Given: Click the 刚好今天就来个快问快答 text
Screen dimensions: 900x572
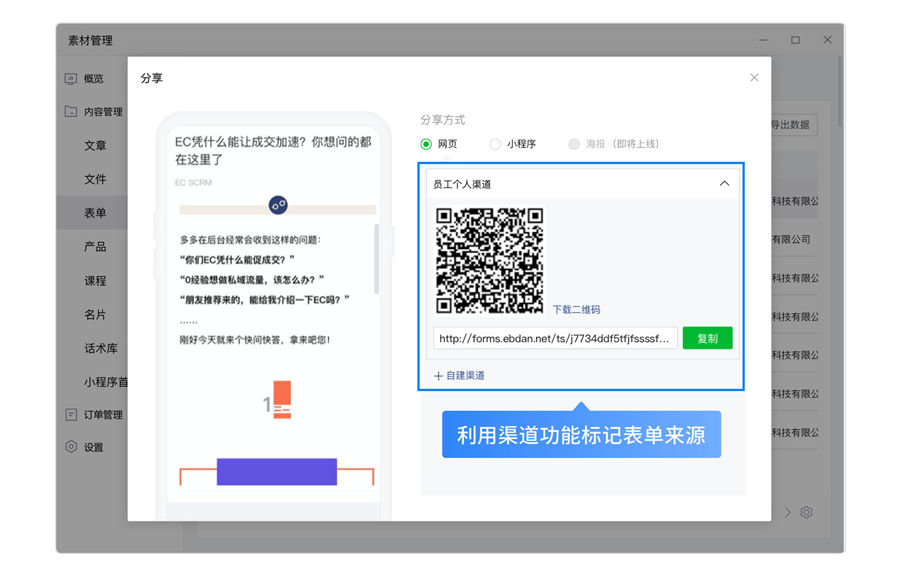Looking at the screenshot, I should pos(255,340).
